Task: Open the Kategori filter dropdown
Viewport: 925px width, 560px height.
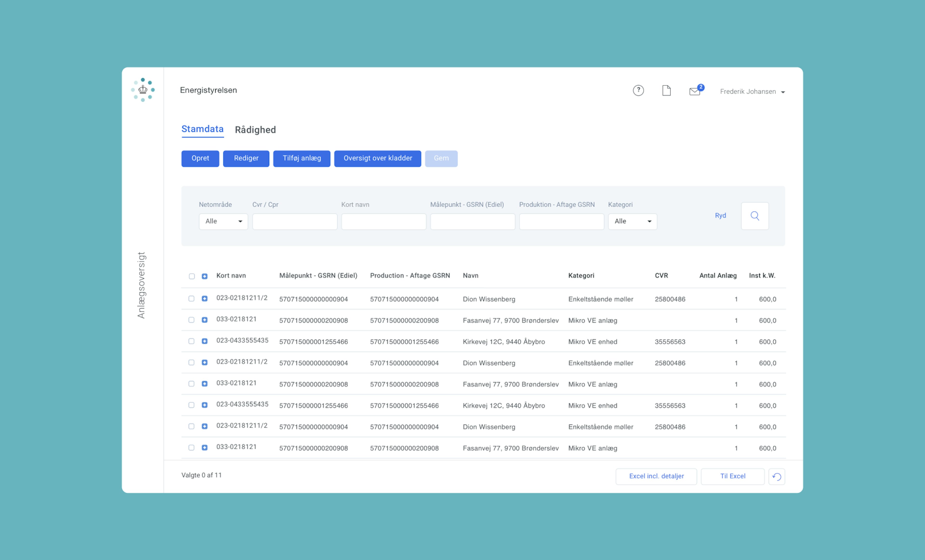Action: click(632, 221)
